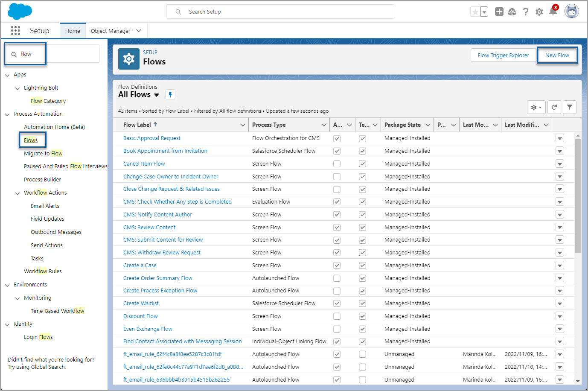This screenshot has width=588, height=391.
Task: Collapse the Environments section
Action: click(7, 285)
